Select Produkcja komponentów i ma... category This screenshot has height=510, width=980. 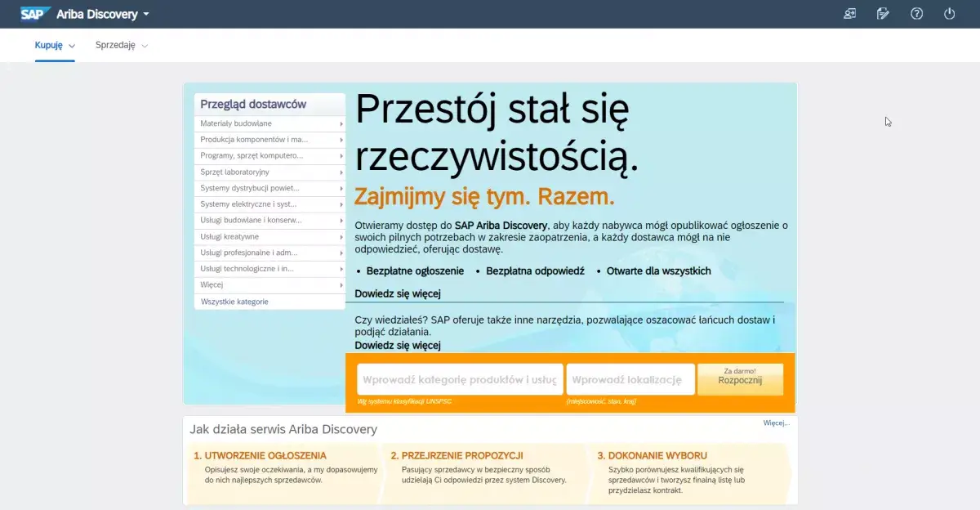[x=269, y=140]
